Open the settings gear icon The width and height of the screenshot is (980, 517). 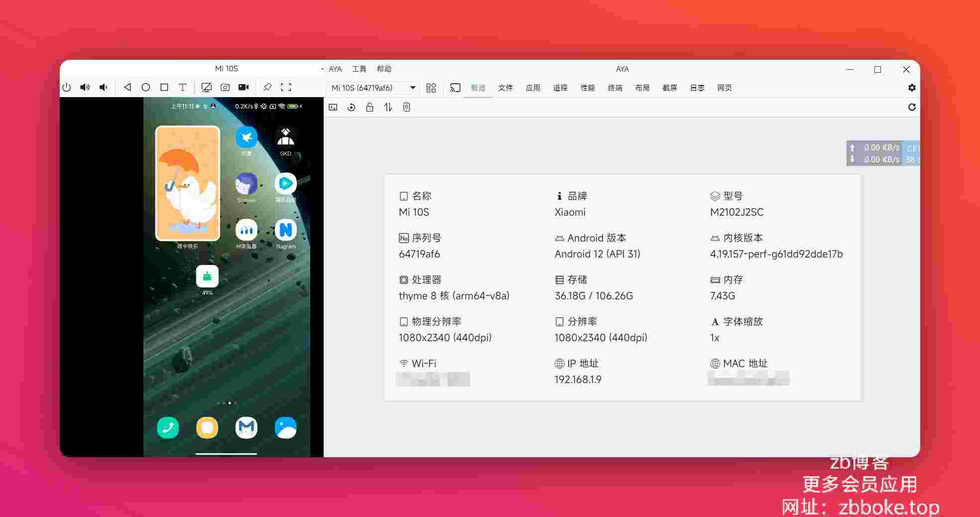pyautogui.click(x=912, y=88)
